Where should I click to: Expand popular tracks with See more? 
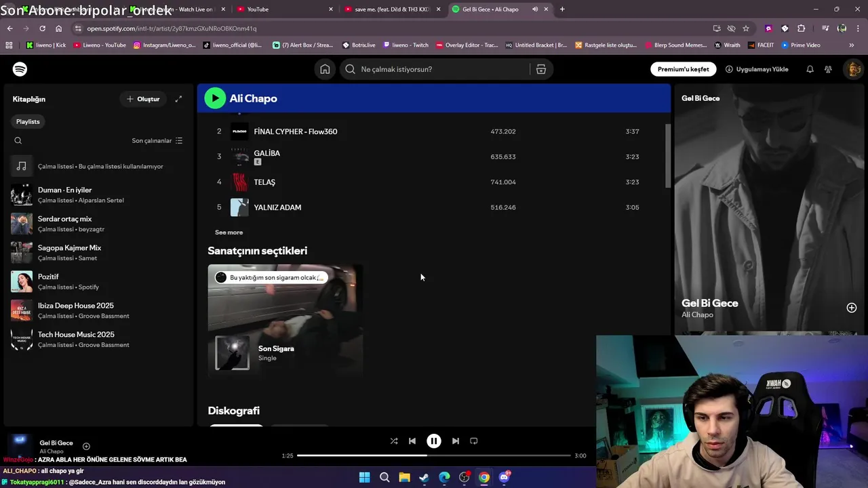[229, 232]
